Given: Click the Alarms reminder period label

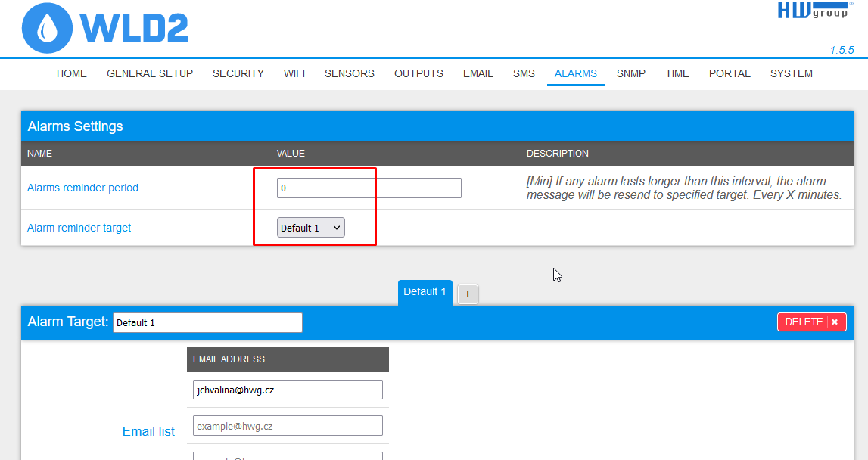Looking at the screenshot, I should 82,188.
